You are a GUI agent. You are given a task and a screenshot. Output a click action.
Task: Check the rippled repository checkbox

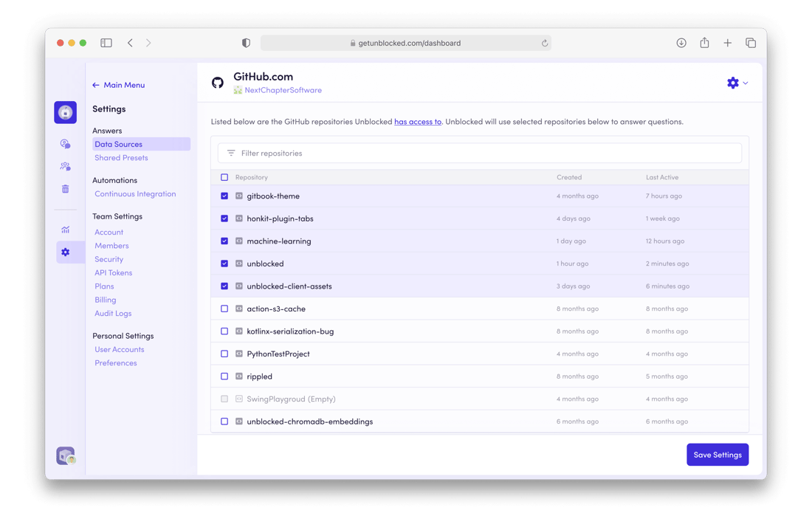coord(224,376)
